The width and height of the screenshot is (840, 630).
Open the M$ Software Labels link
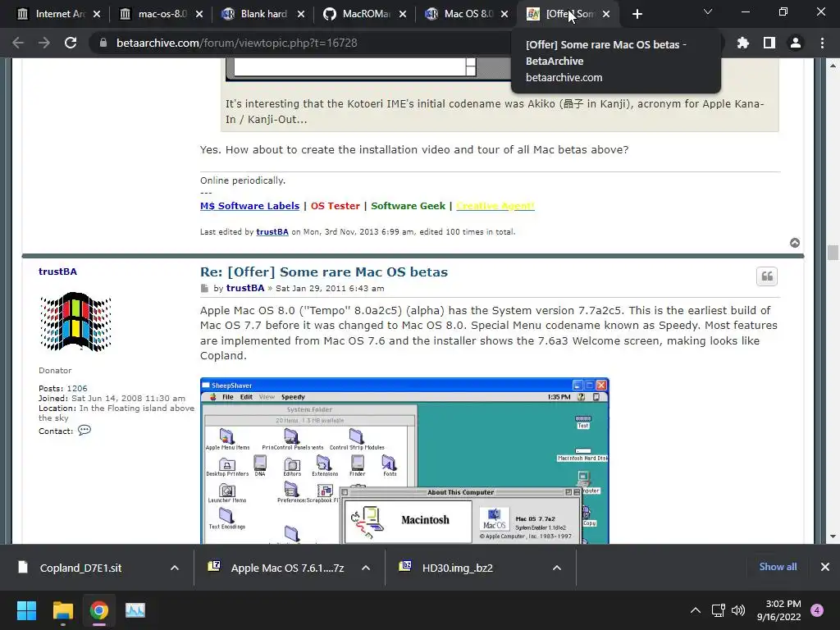pos(249,206)
